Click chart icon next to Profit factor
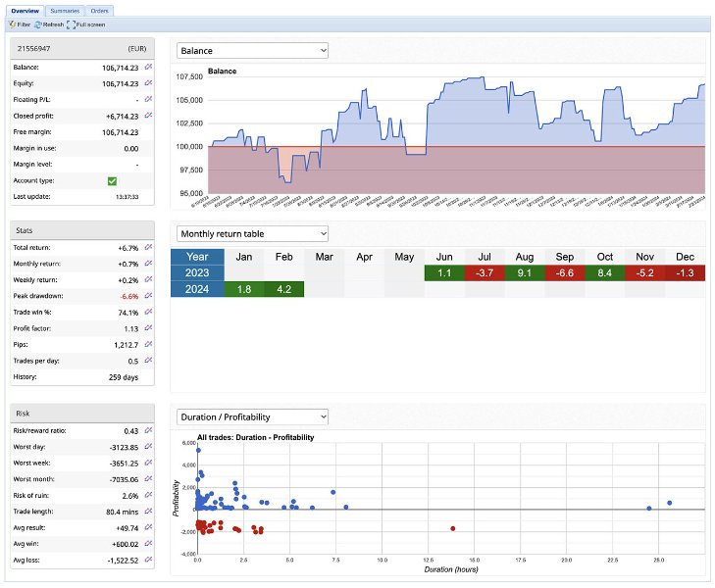 [x=148, y=328]
